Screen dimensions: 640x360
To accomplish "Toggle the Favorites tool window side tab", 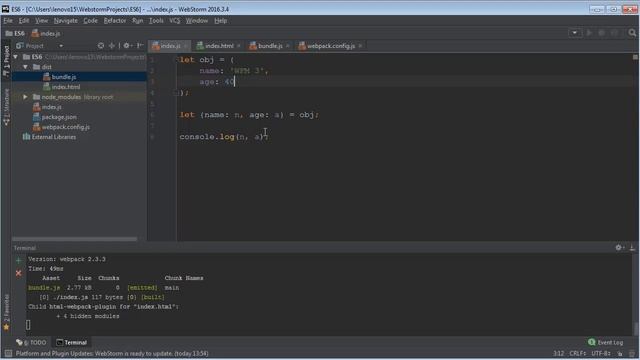I will (x=6, y=312).
